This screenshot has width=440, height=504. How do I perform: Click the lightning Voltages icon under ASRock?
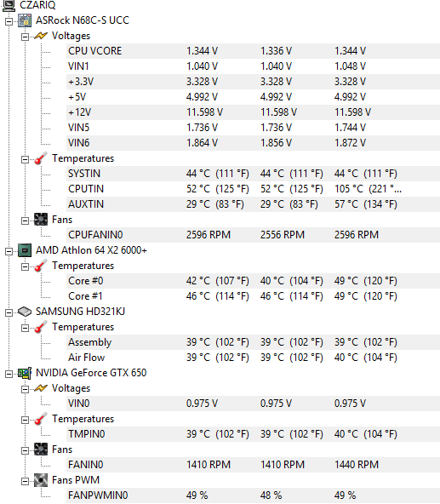point(41,36)
